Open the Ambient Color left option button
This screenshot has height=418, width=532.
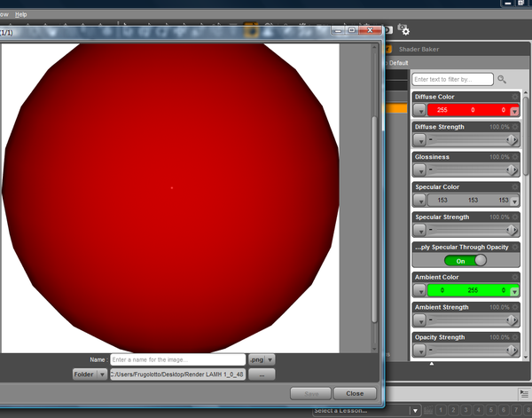tap(420, 290)
